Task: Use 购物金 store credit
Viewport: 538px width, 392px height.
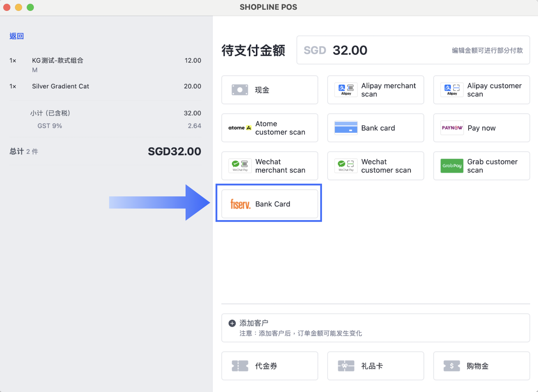Action: (482, 366)
